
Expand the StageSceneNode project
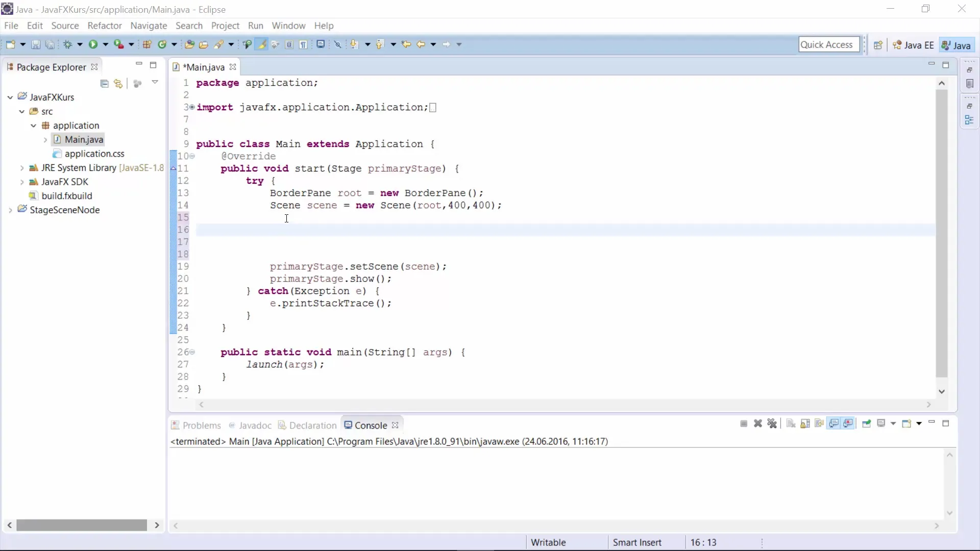[10, 210]
